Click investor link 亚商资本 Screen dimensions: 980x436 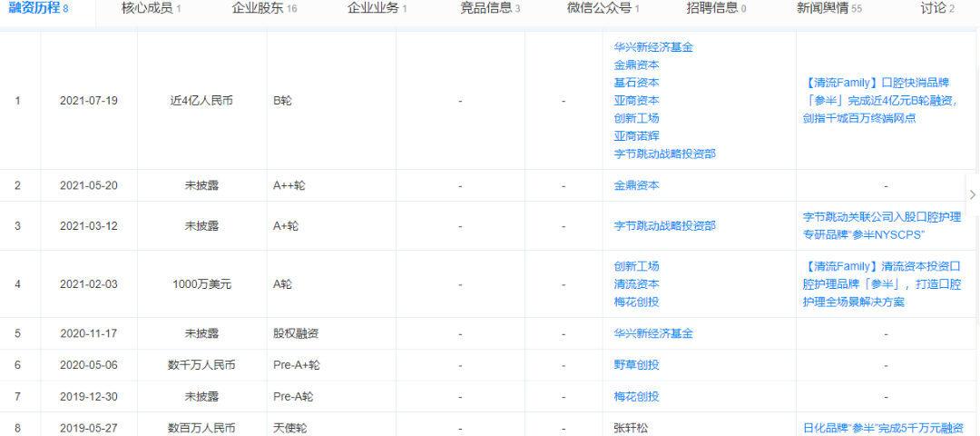(x=636, y=100)
